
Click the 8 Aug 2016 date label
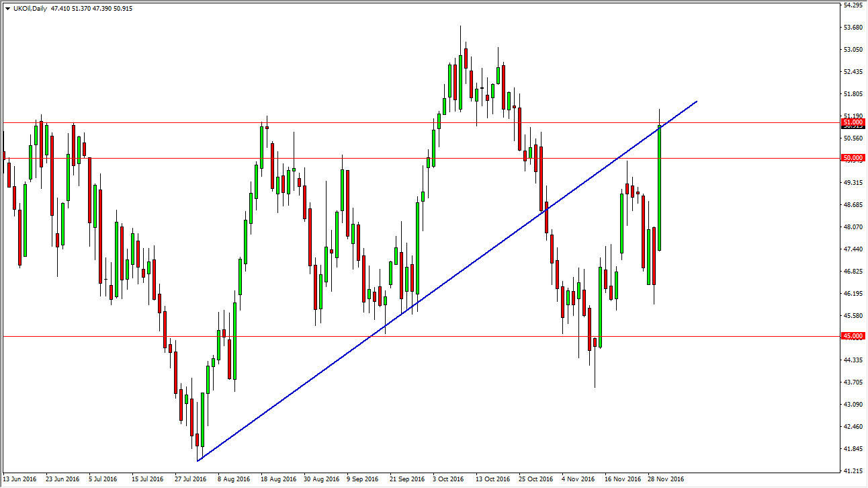tap(234, 479)
